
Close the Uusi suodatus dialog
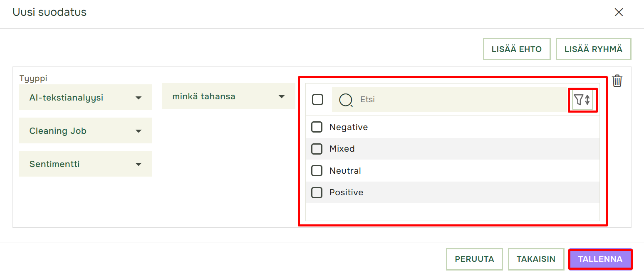click(x=619, y=12)
